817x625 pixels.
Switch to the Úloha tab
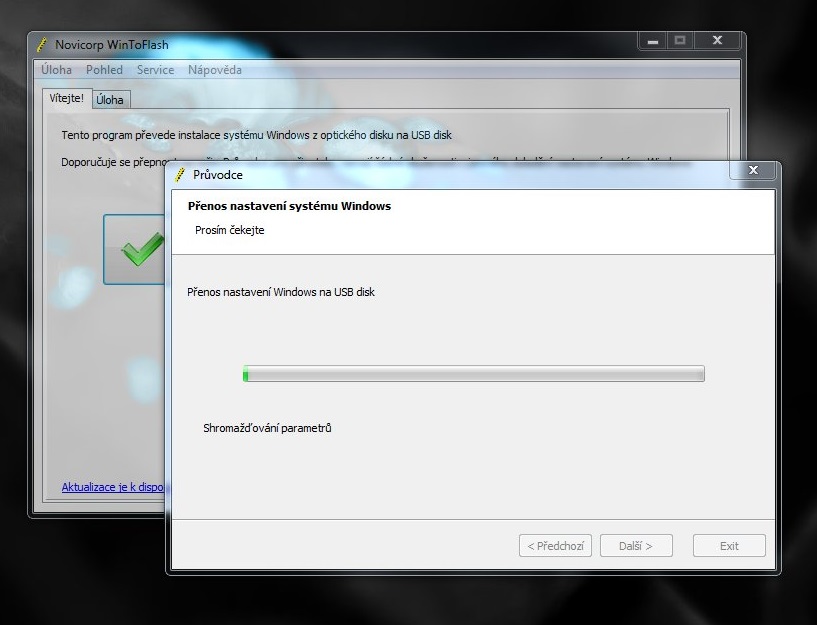(110, 99)
